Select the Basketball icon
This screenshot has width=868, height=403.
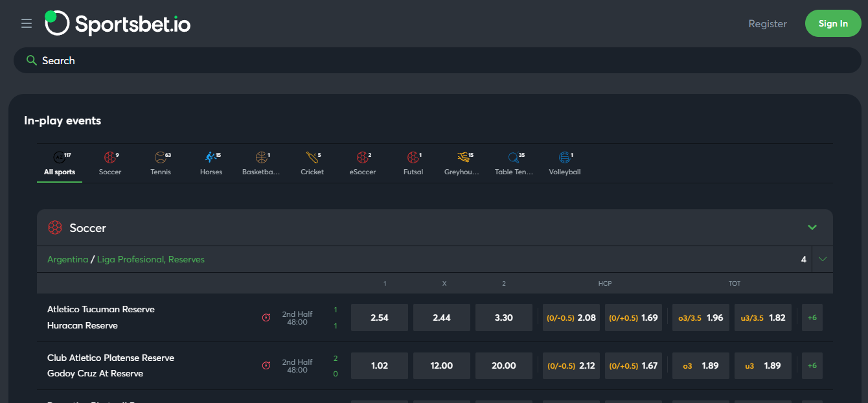261,157
